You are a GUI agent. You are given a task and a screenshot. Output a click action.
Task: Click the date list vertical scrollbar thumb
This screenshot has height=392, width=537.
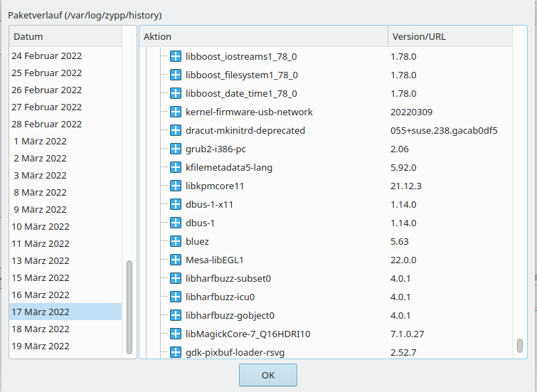click(x=129, y=307)
